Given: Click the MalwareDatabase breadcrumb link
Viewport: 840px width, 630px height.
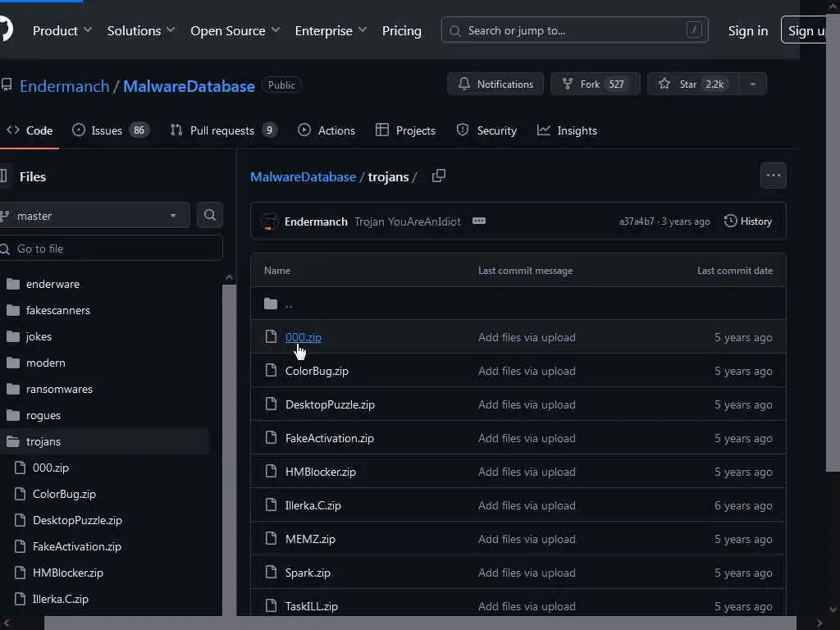Looking at the screenshot, I should (x=303, y=177).
